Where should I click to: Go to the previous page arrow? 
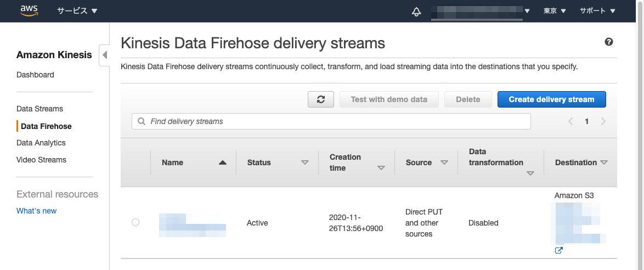pyautogui.click(x=570, y=121)
